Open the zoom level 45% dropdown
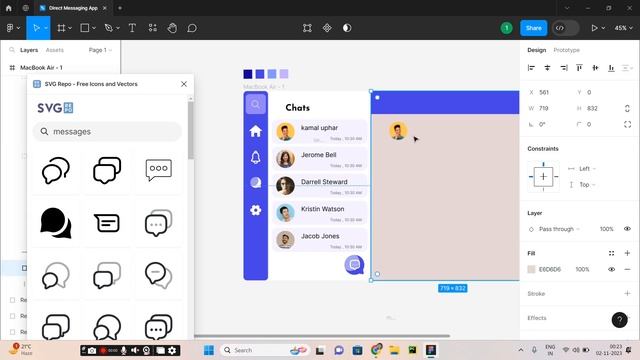Image resolution: width=640 pixels, height=360 pixels. pyautogui.click(x=624, y=28)
